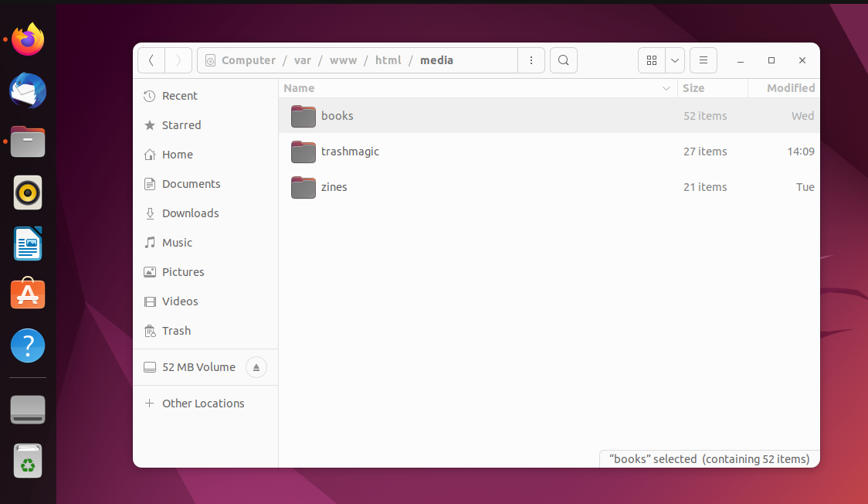The image size is (868, 504).
Task: Open the books folder icon
Action: coord(303,116)
